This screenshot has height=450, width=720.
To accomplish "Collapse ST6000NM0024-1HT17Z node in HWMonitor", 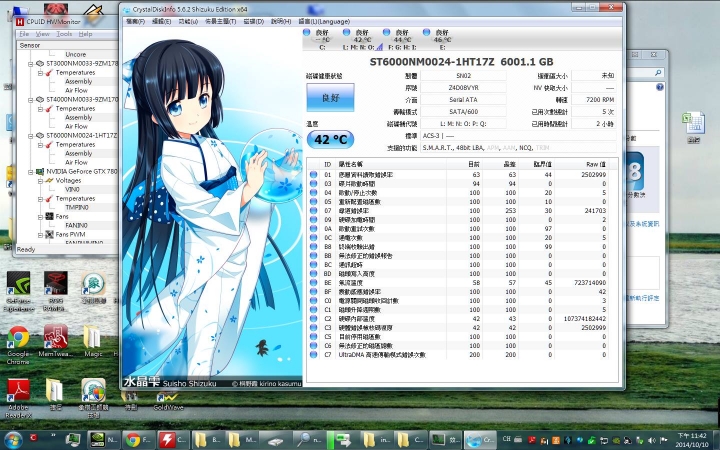I will tap(31, 135).
